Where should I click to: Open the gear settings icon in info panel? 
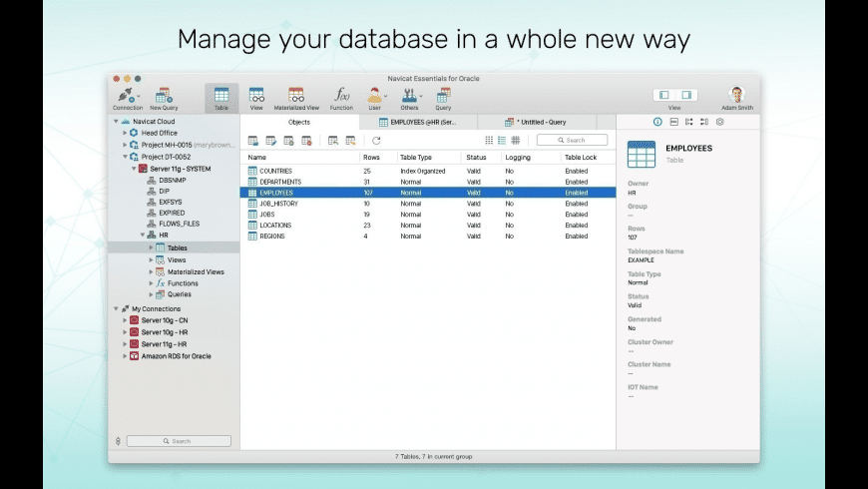(x=719, y=122)
